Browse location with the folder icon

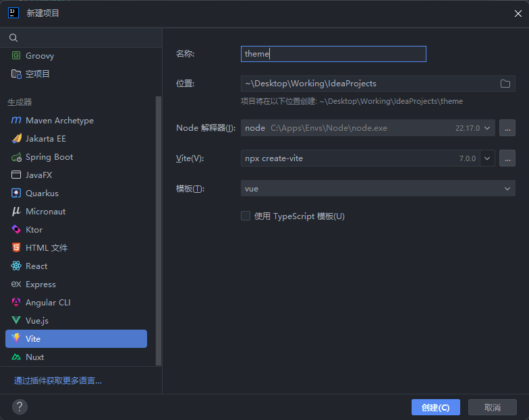tap(505, 84)
